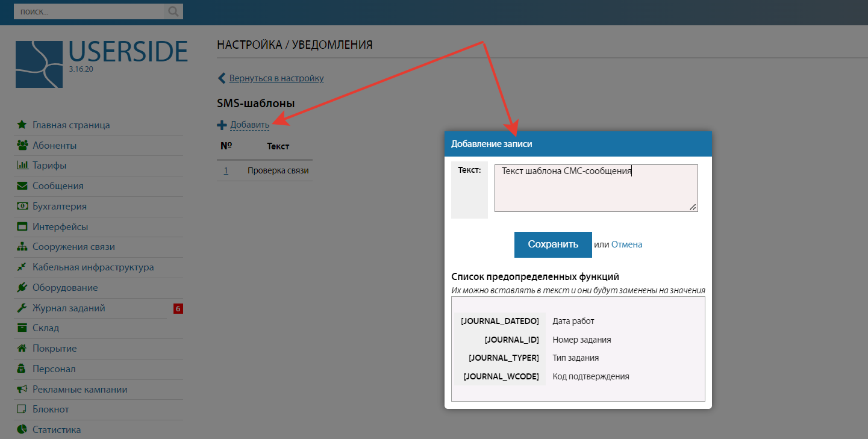The image size is (868, 439).
Task: Select the [JOURNAL_TYPER] function tag
Action: tap(504, 358)
